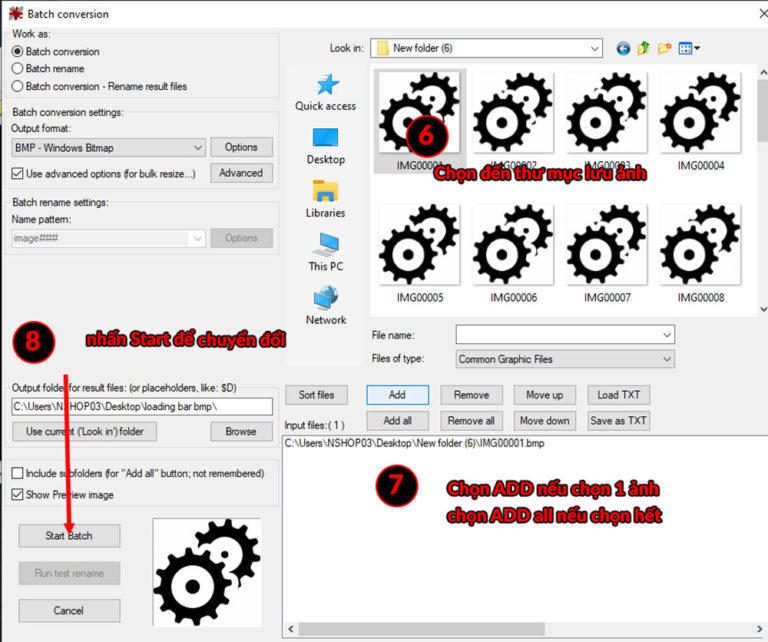Viewport: 768px width, 642px height.
Task: Select Libraries in the places bar
Action: pyautogui.click(x=325, y=199)
